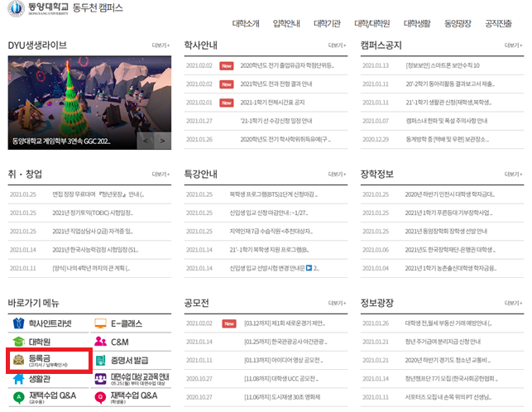Expand 장학정보 with its 더보기+ link
The height and width of the screenshot is (412, 532).
pos(512,175)
